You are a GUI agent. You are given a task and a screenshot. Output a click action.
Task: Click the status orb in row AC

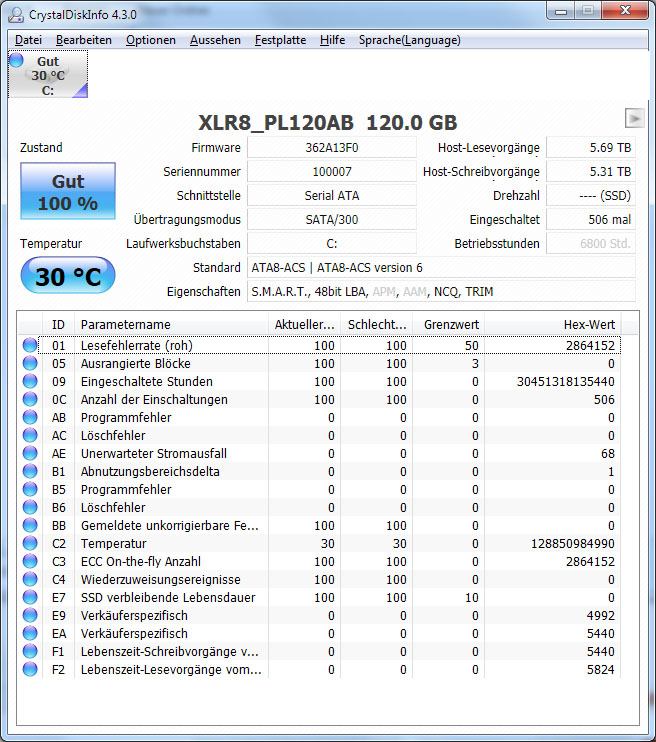(x=30, y=435)
